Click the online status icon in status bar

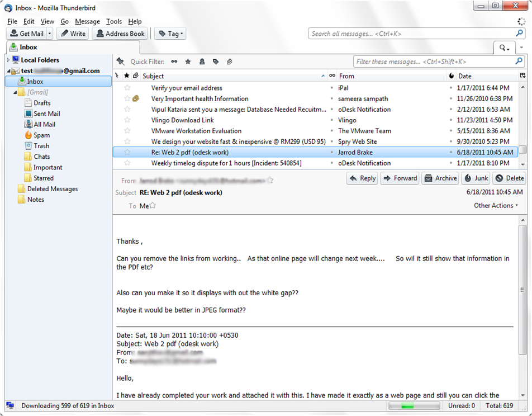[10, 405]
